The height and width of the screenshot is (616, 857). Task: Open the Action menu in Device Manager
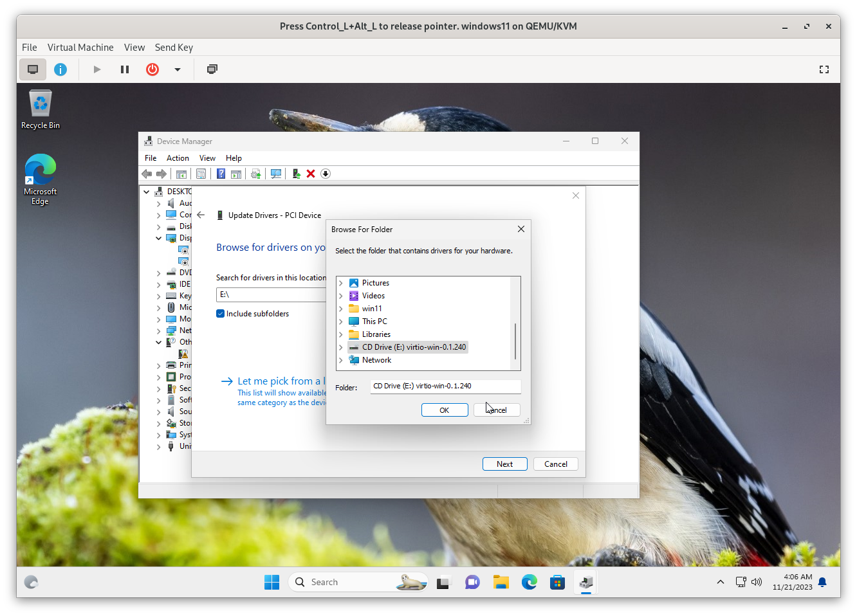[178, 158]
